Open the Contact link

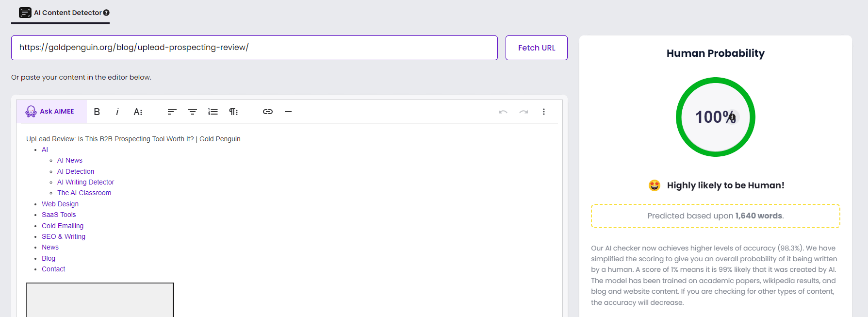pos(53,269)
